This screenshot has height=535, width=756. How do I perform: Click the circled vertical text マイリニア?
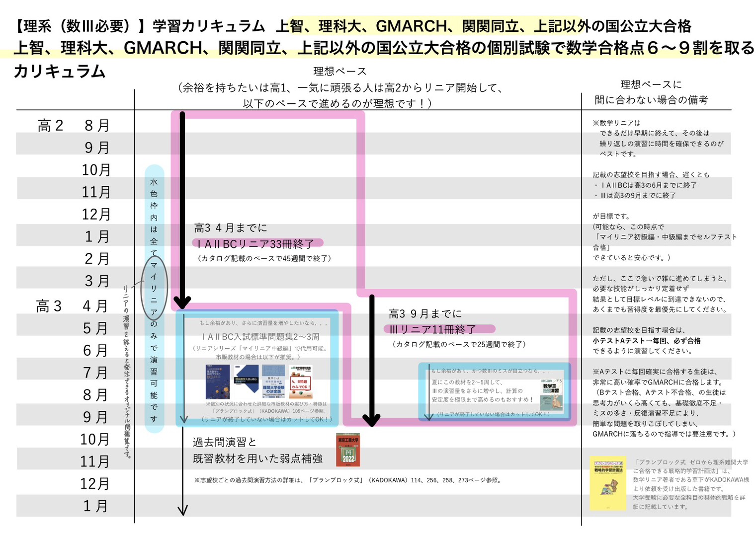click(x=154, y=288)
